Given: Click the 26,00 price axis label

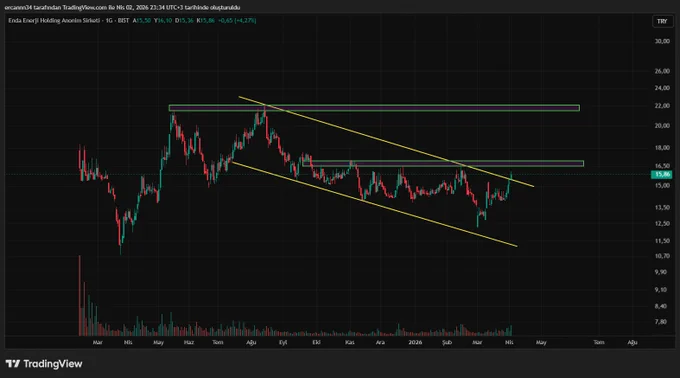Looking at the screenshot, I should click(662, 71).
